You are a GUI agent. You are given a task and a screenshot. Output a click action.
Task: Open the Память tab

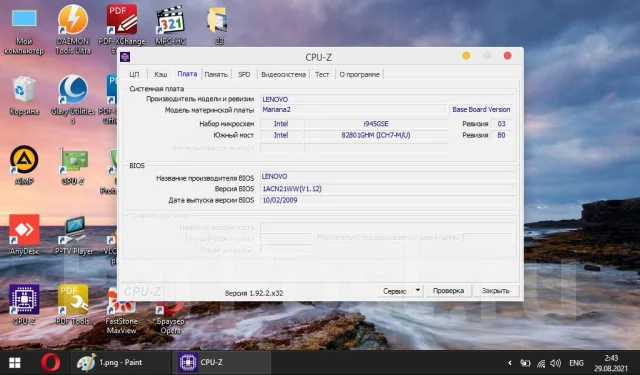point(216,74)
